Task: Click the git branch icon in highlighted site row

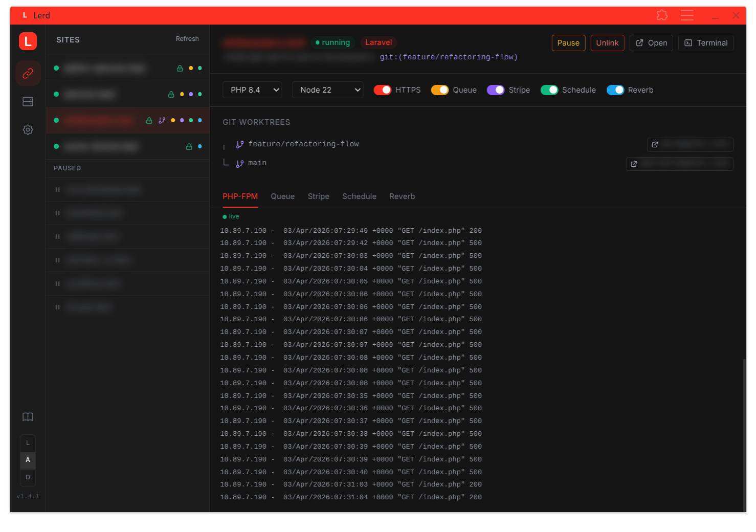Action: pos(162,120)
